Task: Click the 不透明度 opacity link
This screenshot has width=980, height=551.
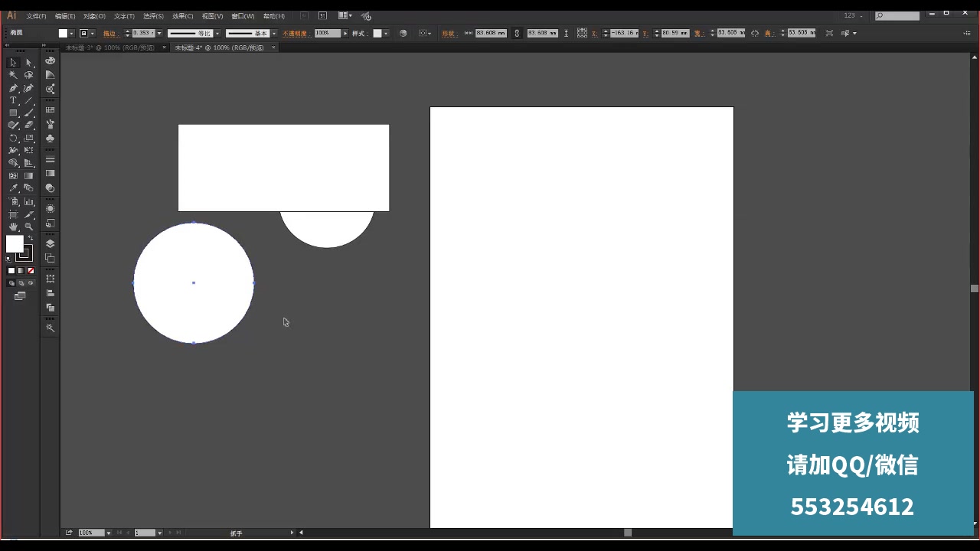Action: point(295,34)
